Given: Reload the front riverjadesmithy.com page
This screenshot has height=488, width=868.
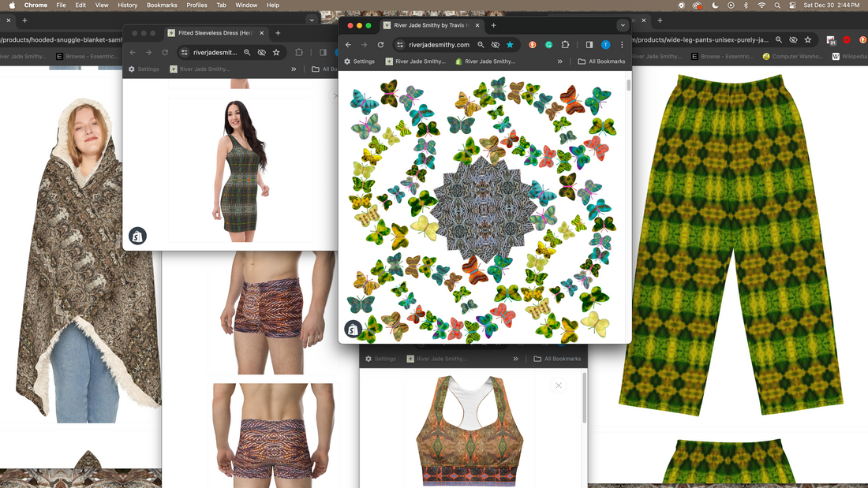Looking at the screenshot, I should 380,45.
